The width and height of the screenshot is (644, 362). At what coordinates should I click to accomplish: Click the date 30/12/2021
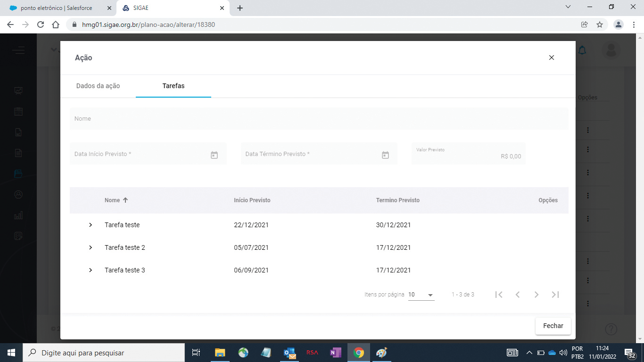click(x=394, y=225)
